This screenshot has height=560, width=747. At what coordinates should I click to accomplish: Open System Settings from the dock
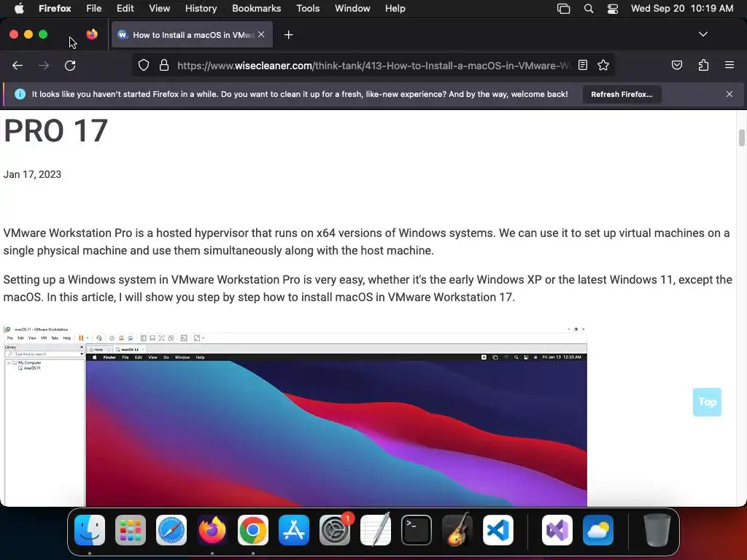tap(335, 530)
